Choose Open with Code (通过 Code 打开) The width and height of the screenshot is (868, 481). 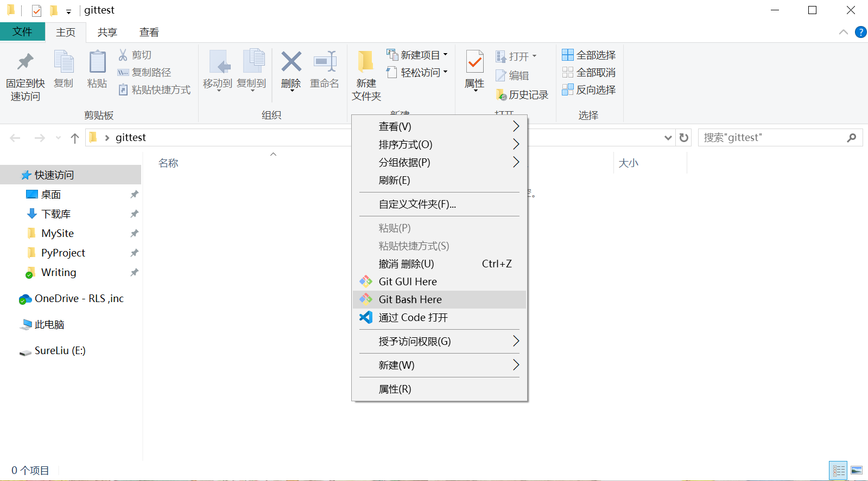413,317
